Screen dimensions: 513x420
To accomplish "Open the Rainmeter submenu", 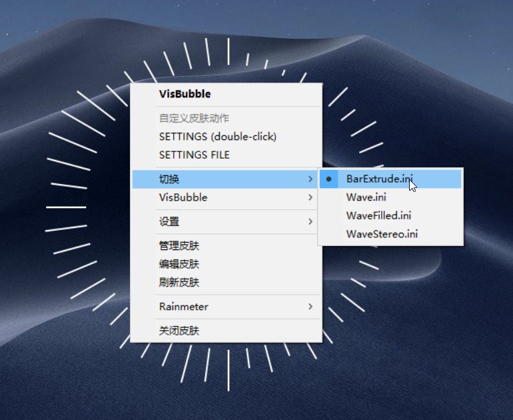I will point(226,307).
